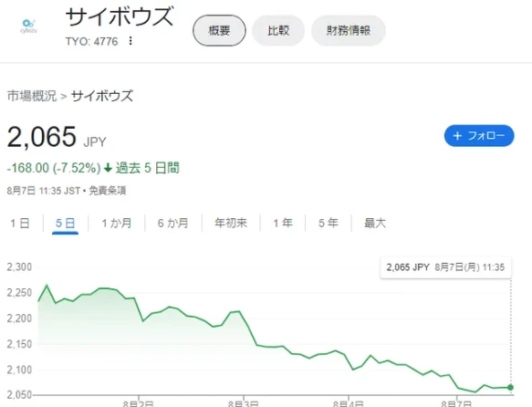
Task: Show the 5年 chart range
Action: click(329, 224)
